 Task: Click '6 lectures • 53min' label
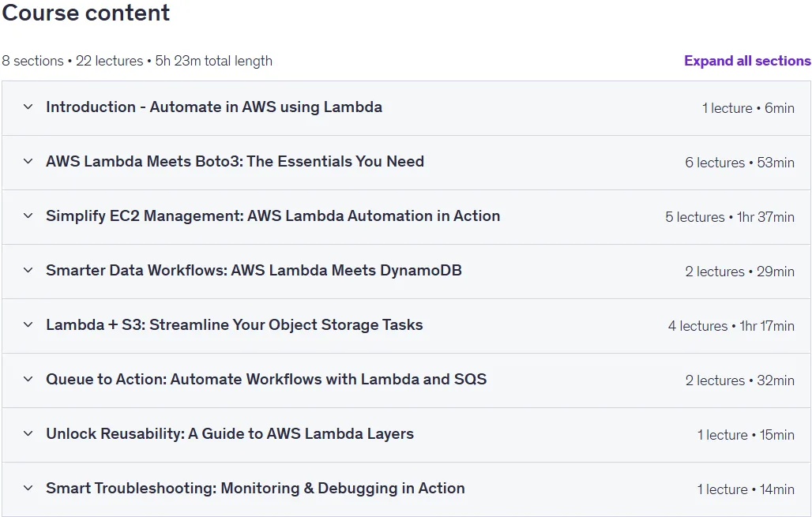[739, 163]
